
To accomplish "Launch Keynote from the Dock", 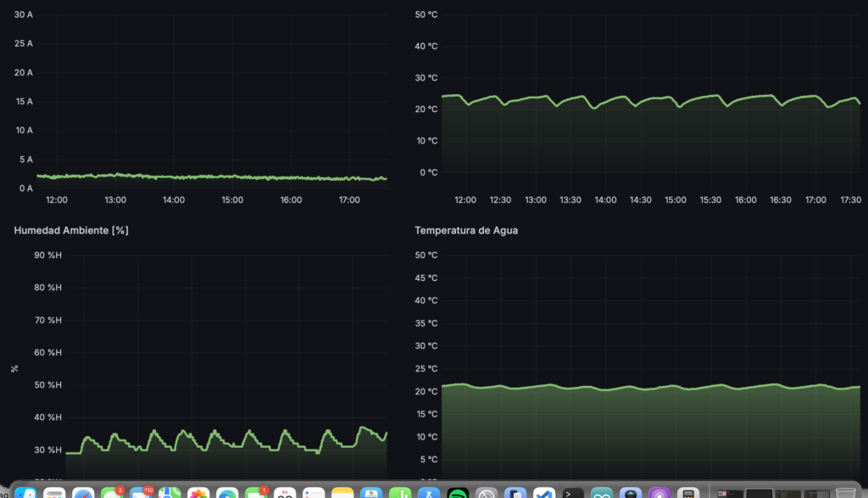I will pyautogui.click(x=371, y=492).
